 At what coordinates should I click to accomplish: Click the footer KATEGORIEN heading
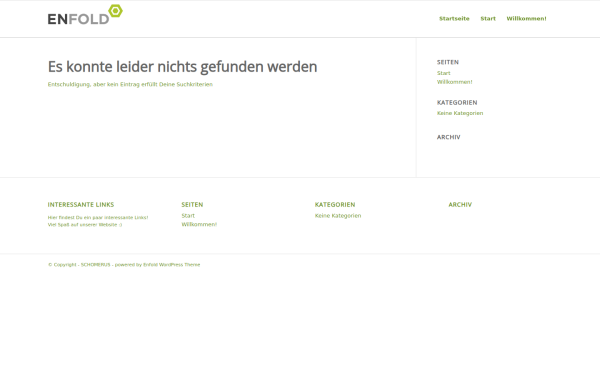pyautogui.click(x=335, y=205)
